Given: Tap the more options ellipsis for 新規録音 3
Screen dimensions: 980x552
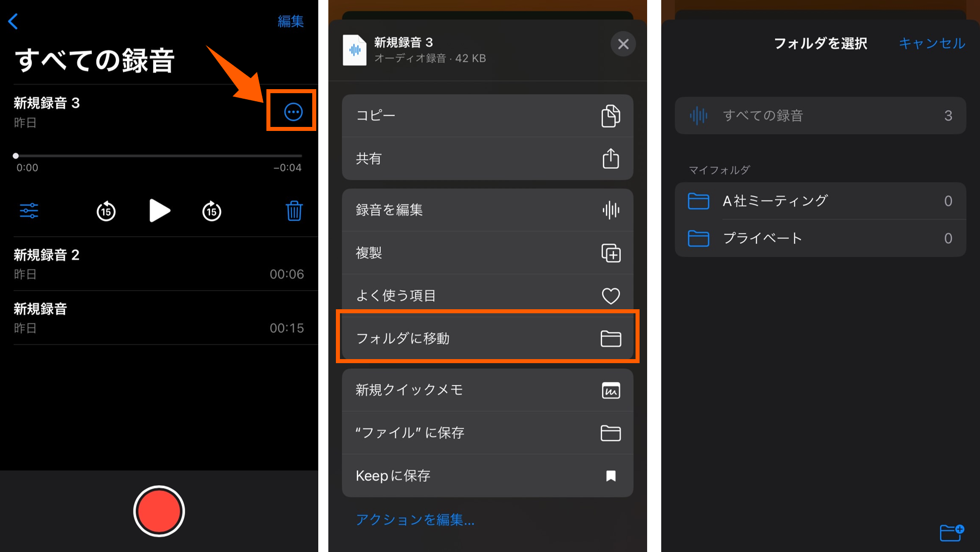Looking at the screenshot, I should (293, 112).
